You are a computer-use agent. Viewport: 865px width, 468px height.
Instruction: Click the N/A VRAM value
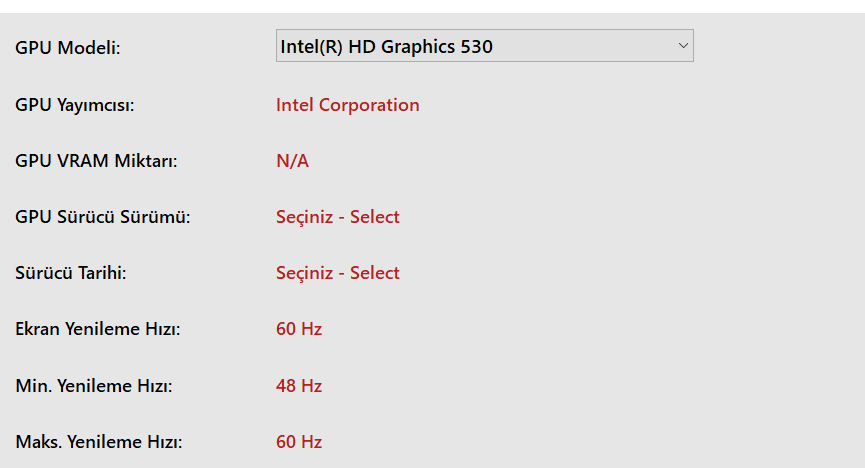coord(292,161)
